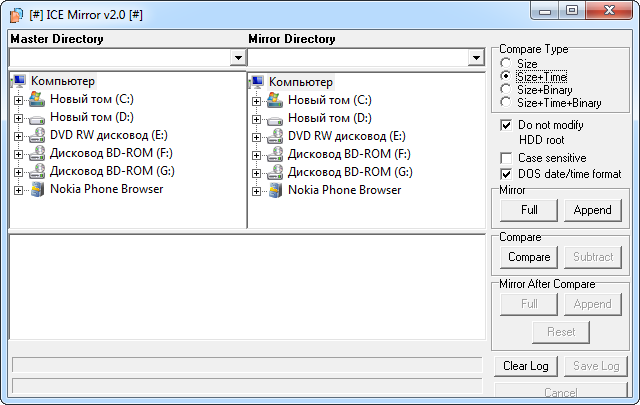Click inside the empty log output area
The width and height of the screenshot is (640, 405).
247,287
